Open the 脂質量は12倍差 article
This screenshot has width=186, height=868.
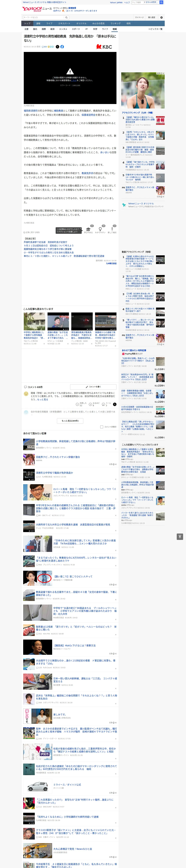[x=76, y=628]
